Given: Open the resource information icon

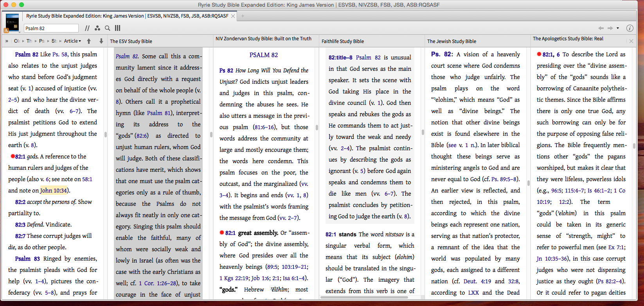Looking at the screenshot, I should pyautogui.click(x=630, y=28).
